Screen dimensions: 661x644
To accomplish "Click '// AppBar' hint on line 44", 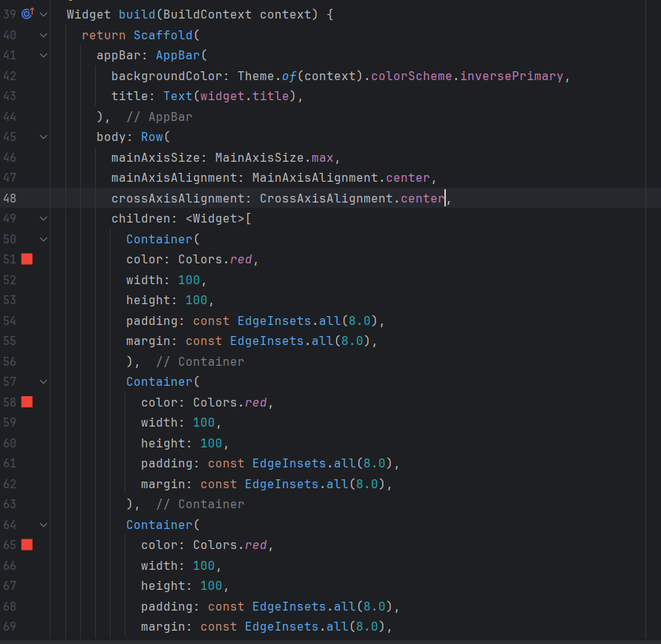I will tap(160, 116).
